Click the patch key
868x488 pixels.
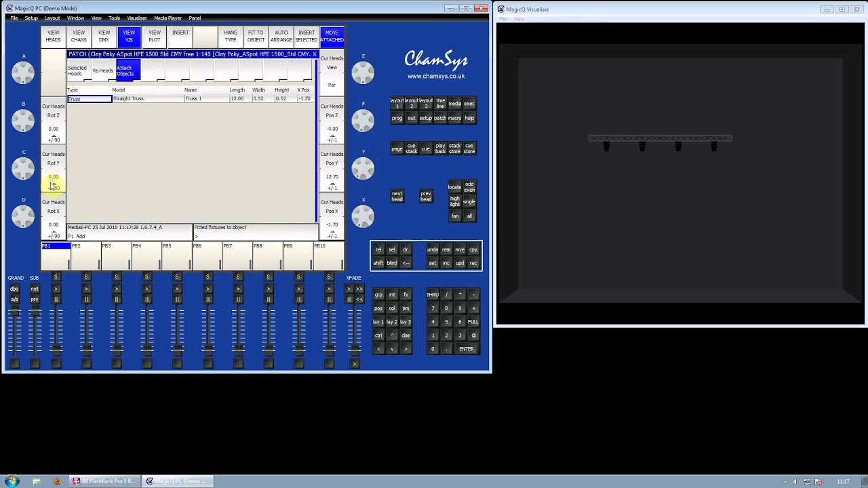[440, 118]
